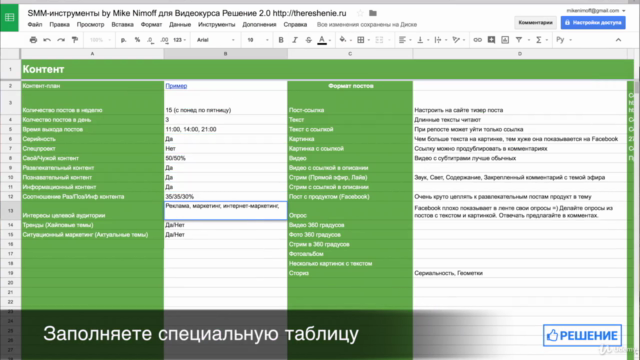This screenshot has width=640, height=360.
Task: Format as currency with the р. button
Action: coord(124,40)
